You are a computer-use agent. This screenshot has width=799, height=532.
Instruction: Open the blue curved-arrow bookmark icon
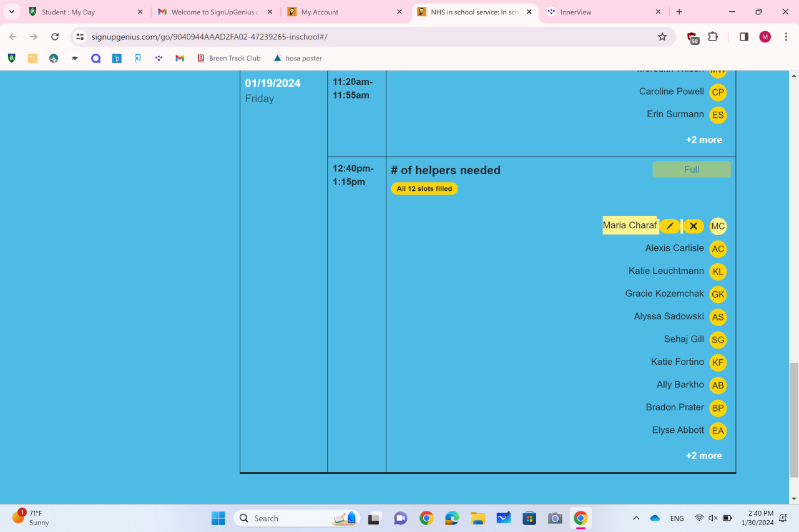138,58
